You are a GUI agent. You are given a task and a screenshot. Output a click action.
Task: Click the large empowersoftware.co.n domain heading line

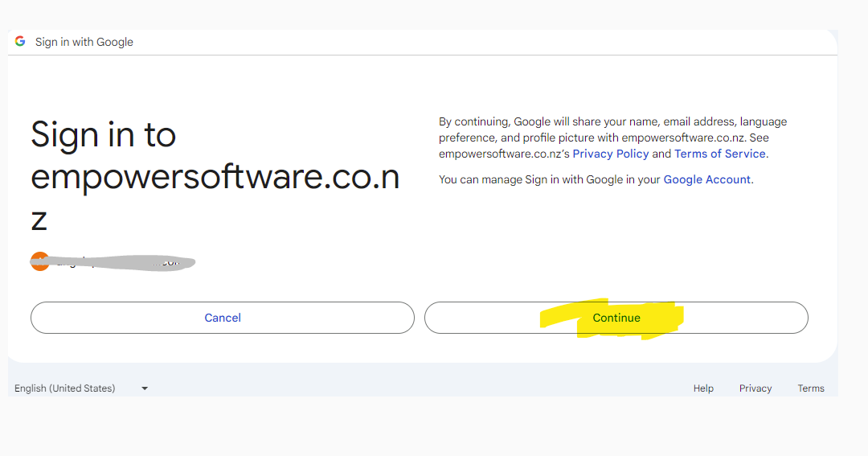(x=215, y=178)
